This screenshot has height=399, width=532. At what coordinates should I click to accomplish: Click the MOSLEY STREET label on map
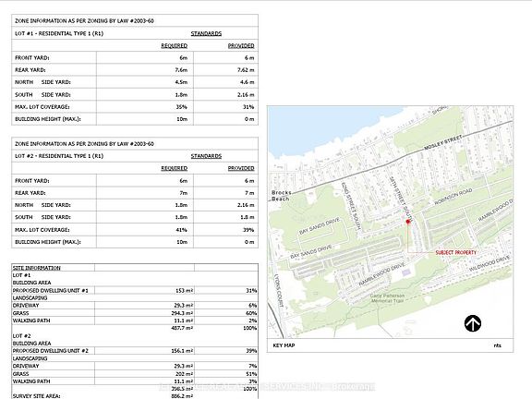(x=442, y=143)
